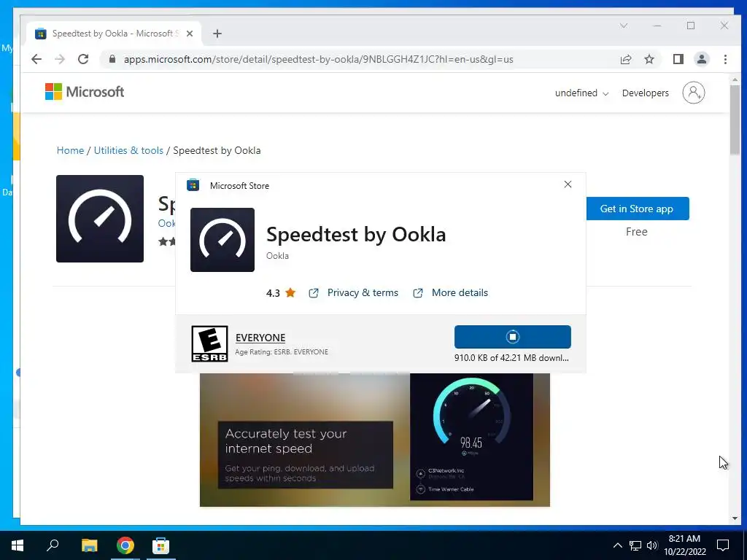
Task: Click the page vertical scrollbar thumb
Action: 735,120
